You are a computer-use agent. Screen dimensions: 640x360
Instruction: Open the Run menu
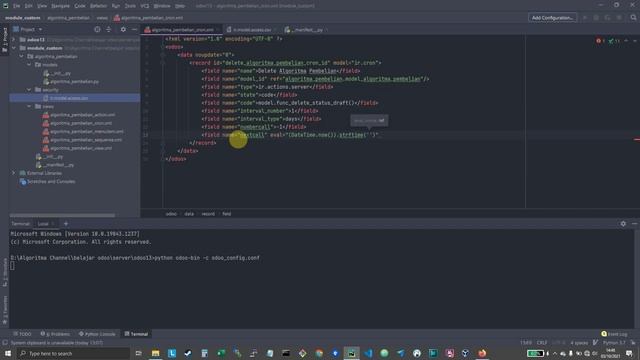tap(116, 6)
